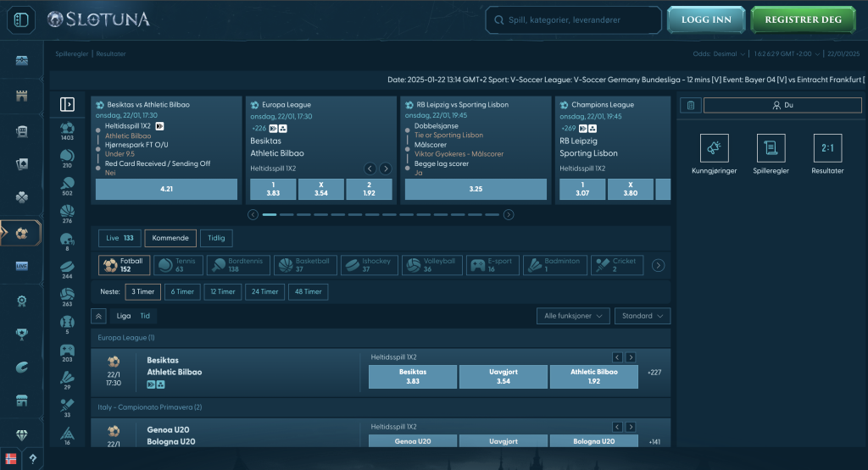Image resolution: width=868 pixels, height=470 pixels.
Task: Select the Fotball 152 sport tab
Action: click(124, 265)
